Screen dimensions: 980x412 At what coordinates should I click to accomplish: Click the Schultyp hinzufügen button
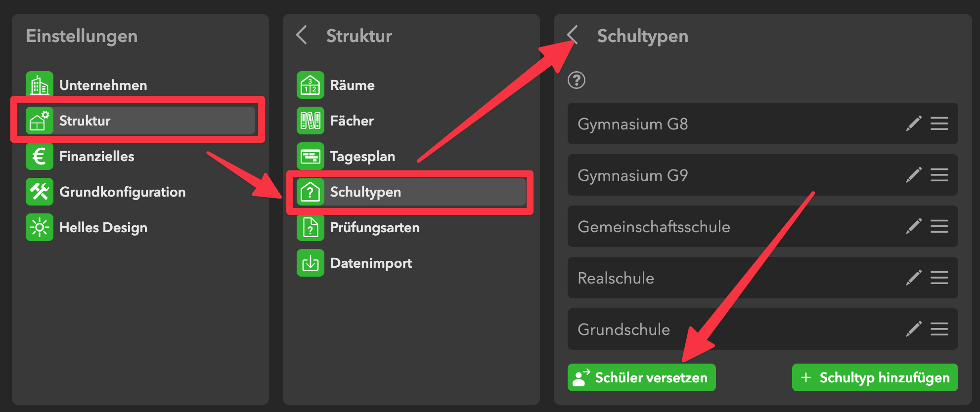point(875,377)
